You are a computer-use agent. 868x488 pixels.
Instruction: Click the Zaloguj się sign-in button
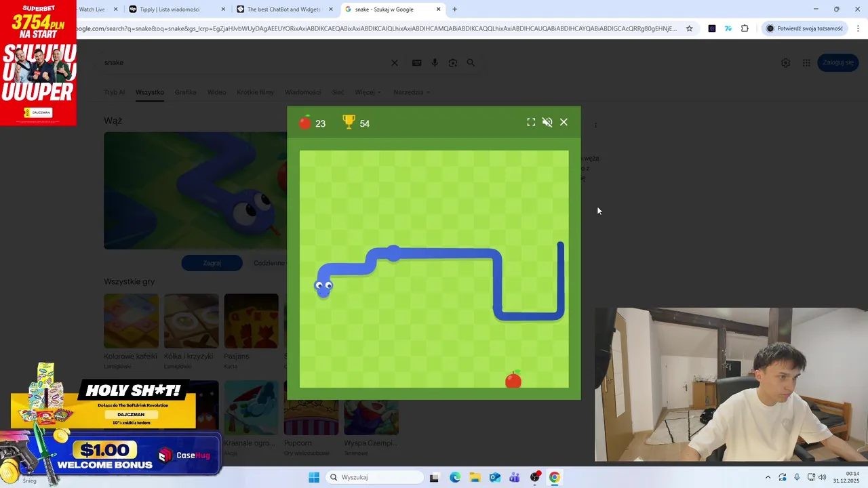pos(838,62)
